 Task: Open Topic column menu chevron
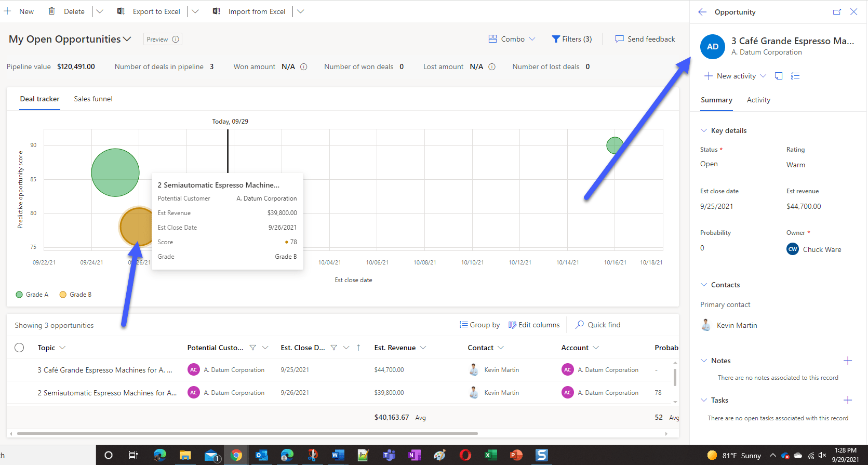coord(62,348)
